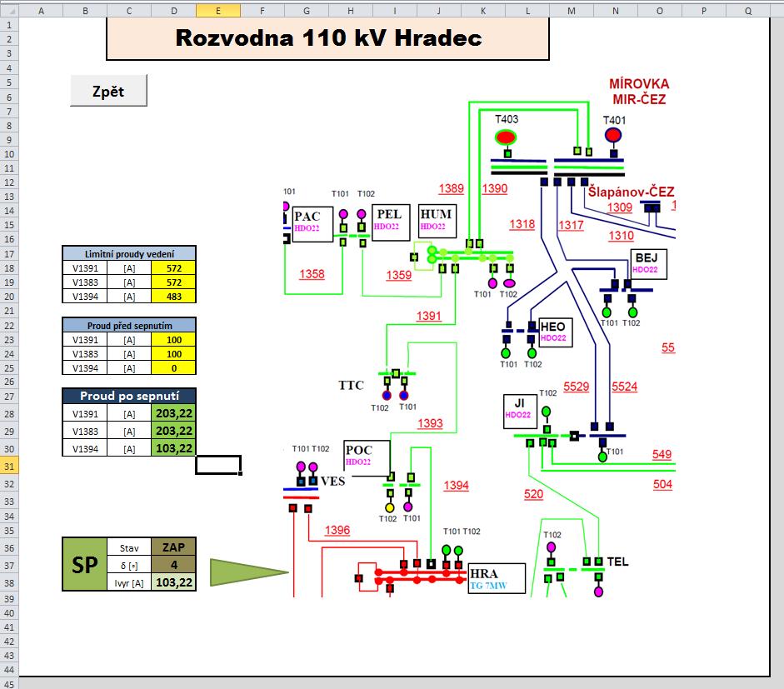Open line link 1310
Viewport: 784px width, 689px height.
tap(621, 236)
